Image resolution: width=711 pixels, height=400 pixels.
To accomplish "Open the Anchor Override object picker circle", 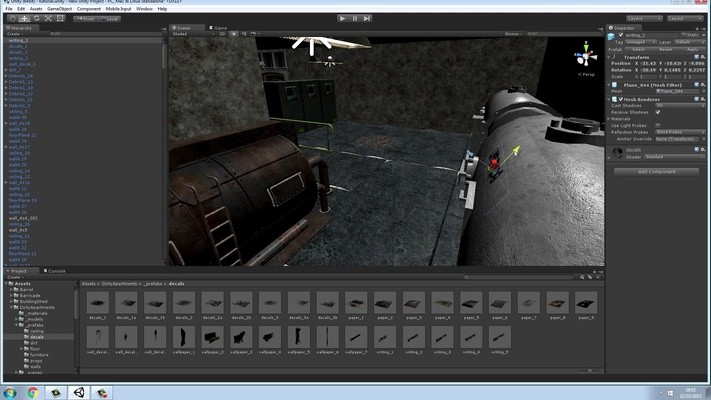I will click(x=704, y=139).
